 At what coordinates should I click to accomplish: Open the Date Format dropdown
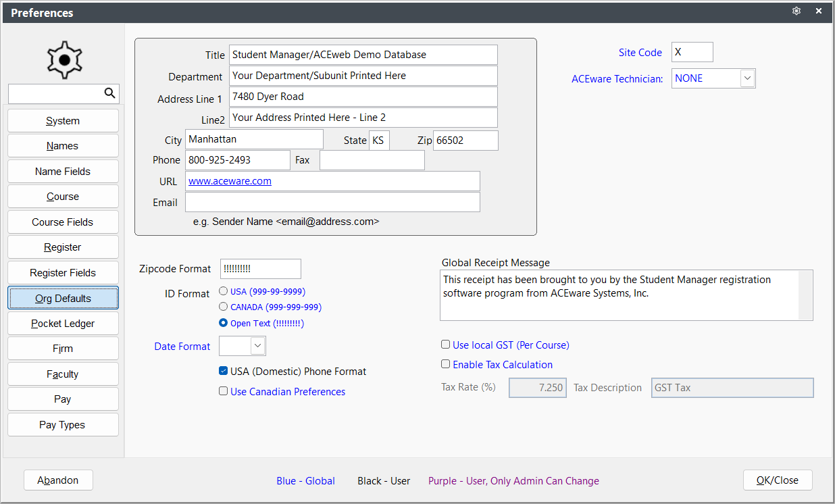click(257, 346)
